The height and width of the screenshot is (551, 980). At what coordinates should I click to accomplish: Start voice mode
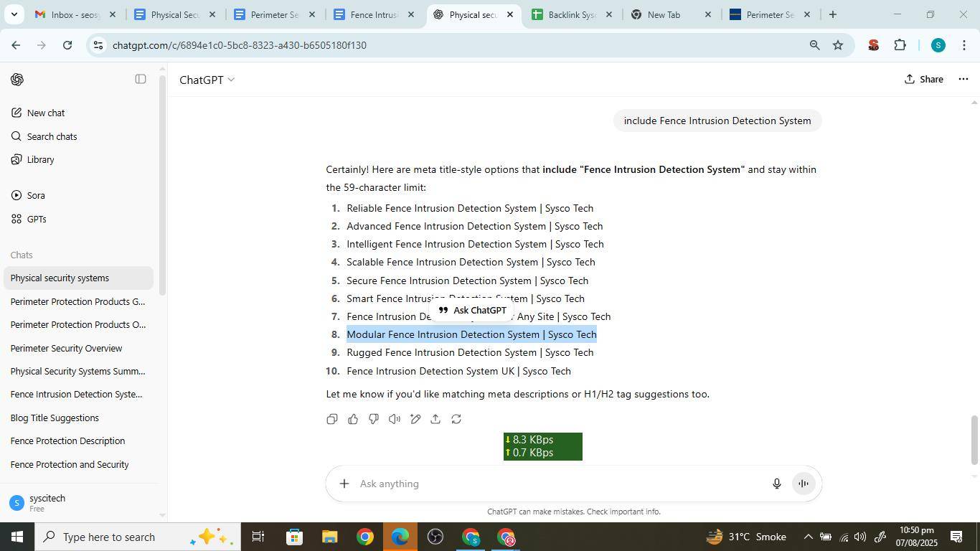coord(804,484)
